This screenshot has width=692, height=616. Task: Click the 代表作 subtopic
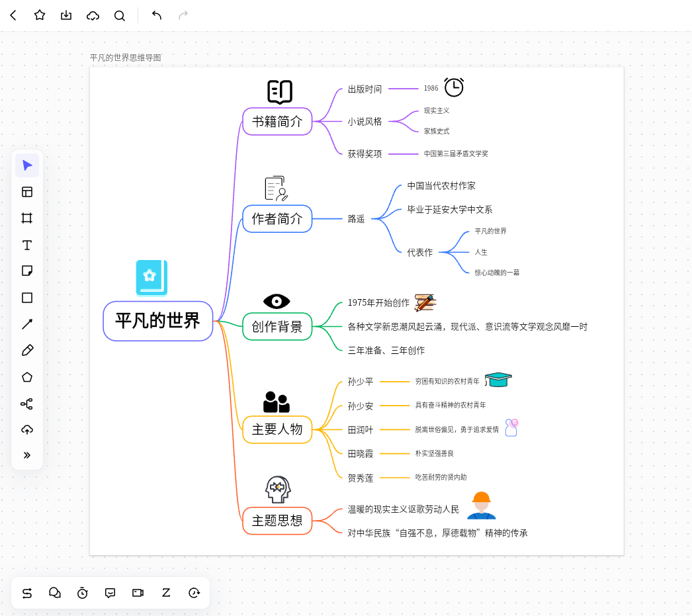click(x=419, y=252)
